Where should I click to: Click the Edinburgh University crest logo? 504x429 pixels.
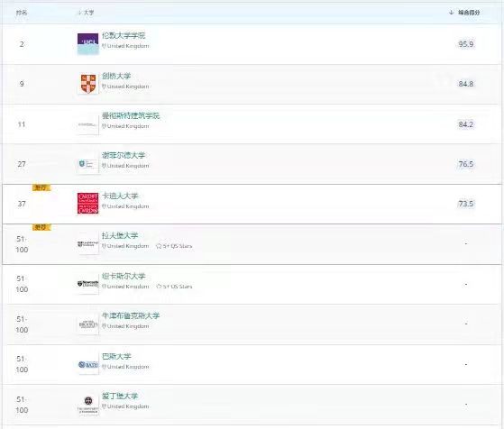(88, 405)
